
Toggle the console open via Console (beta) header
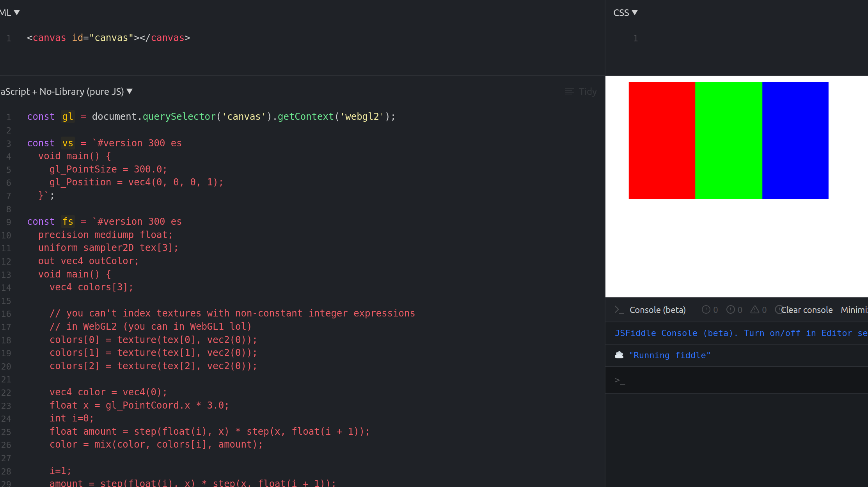(x=658, y=309)
